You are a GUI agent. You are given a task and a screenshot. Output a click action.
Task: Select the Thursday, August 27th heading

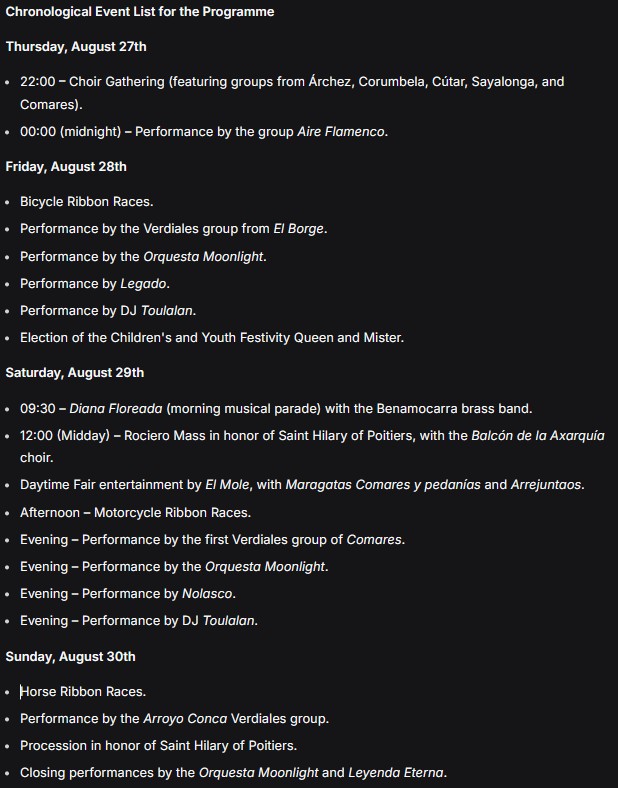(76, 47)
